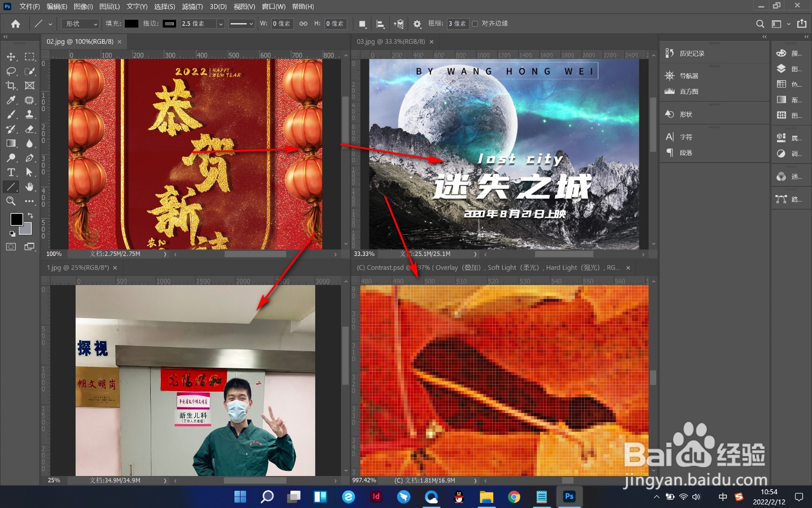Open the stroke width 2.5 像素 dropdown
The height and width of the screenshot is (508, 812).
click(220, 24)
